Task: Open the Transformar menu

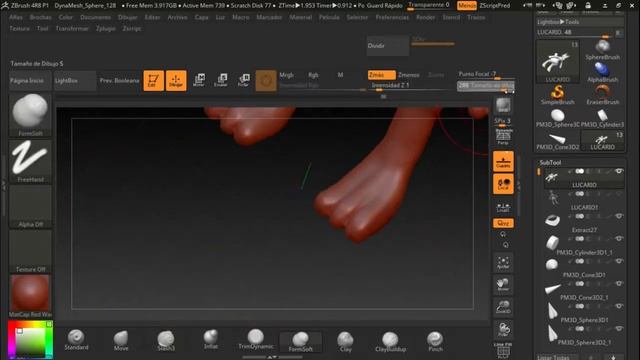Action: 72,29
